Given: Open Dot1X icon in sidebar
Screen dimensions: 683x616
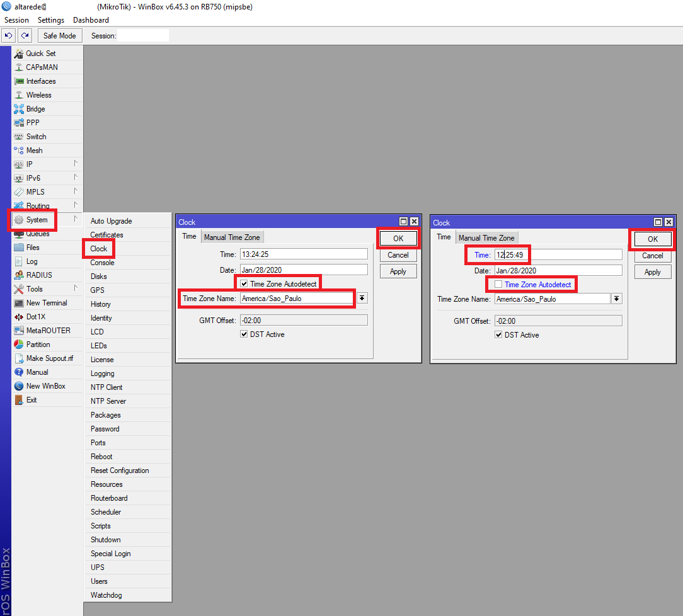Looking at the screenshot, I should coord(19,317).
